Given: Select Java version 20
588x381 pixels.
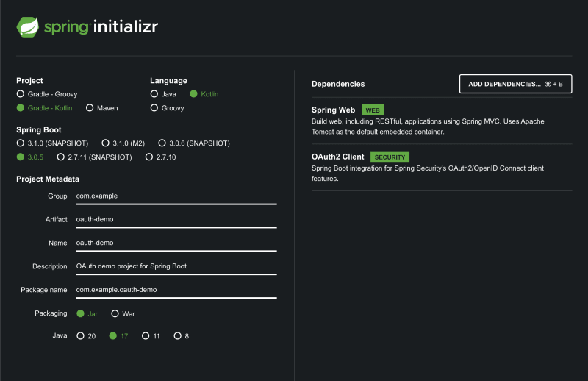Looking at the screenshot, I should pos(86,335).
